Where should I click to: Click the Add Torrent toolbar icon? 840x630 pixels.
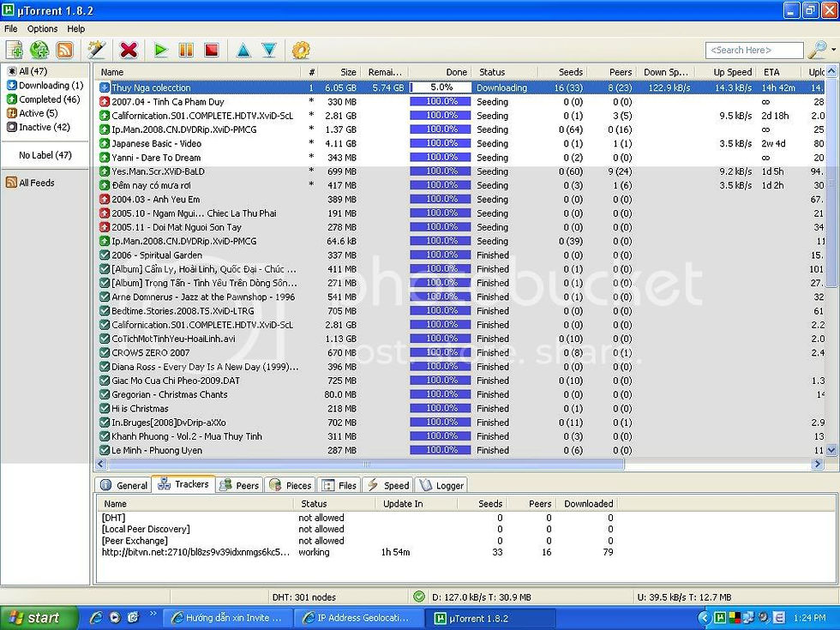pos(15,50)
